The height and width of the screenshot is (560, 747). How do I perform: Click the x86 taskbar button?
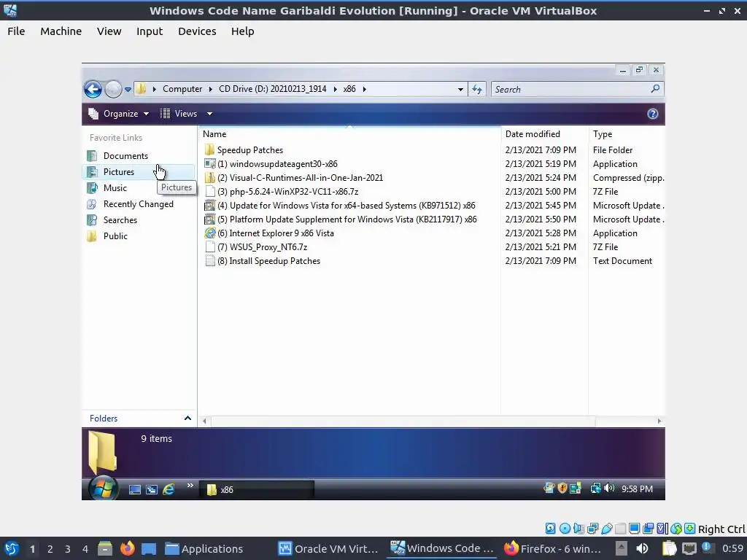[x=257, y=489]
